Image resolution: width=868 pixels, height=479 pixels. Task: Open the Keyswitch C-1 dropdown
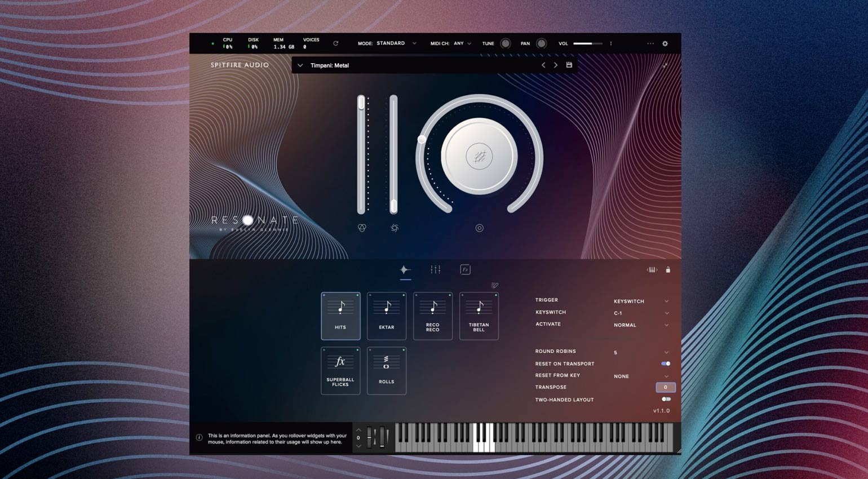[x=641, y=313]
